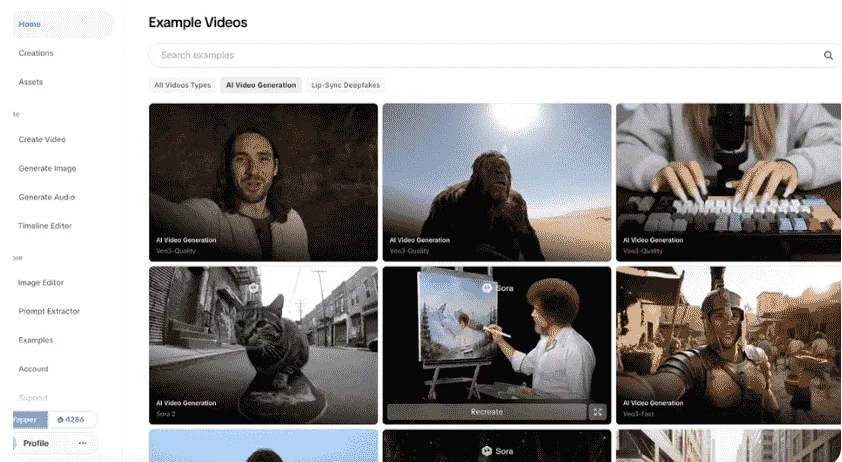The width and height of the screenshot is (842, 462).
Task: Select the AI Video Generation filter
Action: [261, 85]
